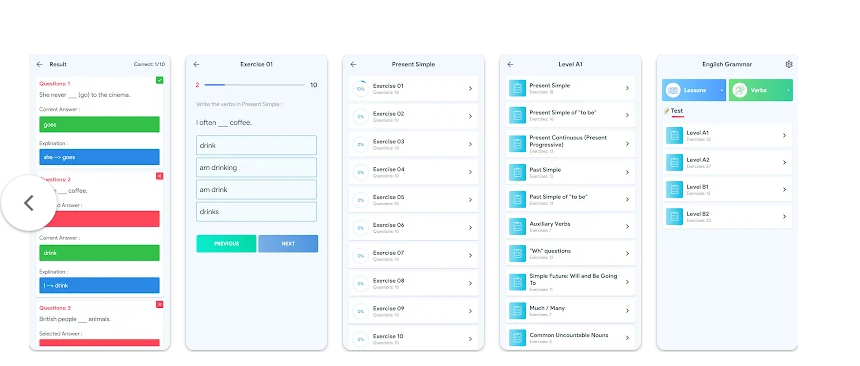Screen dimensions: 860x366
Task: Click the Level B1 test icon
Action: (674, 189)
